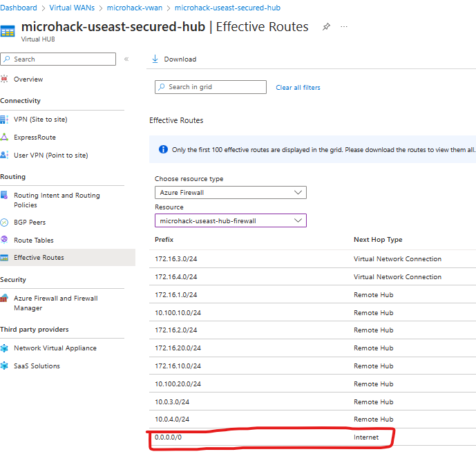Select prefix 10.0.3.0/24 cell
This screenshot has height=463, width=476.
(172, 401)
